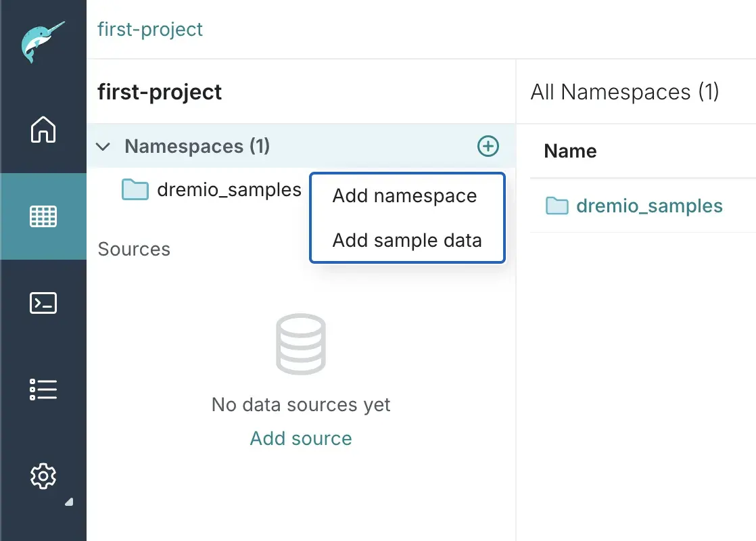756x541 pixels.
Task: Click the All Namespaces (1) heading
Action: tap(625, 91)
